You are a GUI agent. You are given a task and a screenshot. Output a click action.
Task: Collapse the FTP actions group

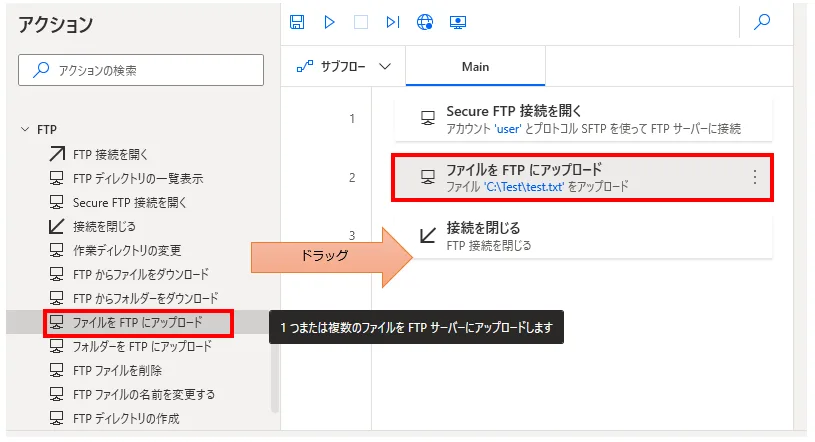[26, 130]
